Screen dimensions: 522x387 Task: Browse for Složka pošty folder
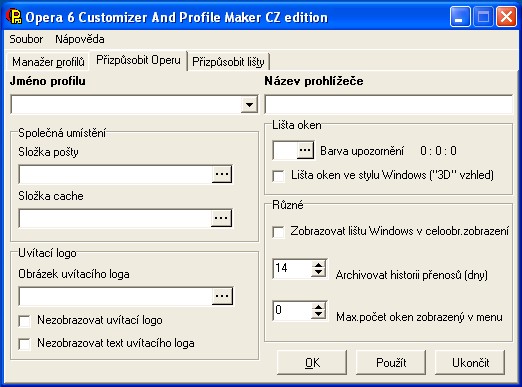222,174
